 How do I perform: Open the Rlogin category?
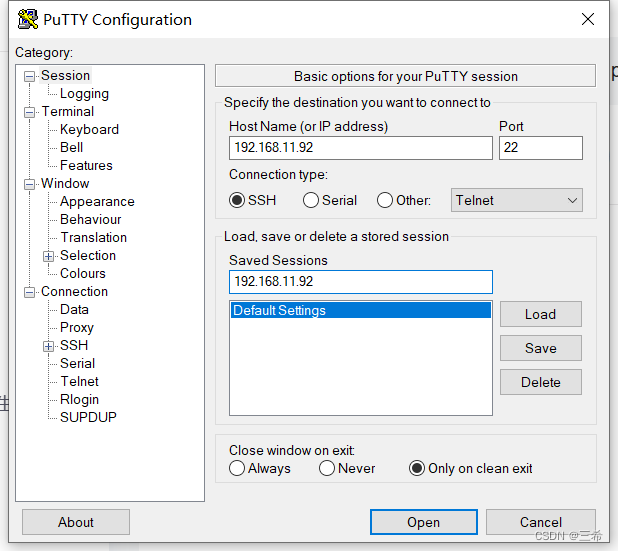point(79,399)
